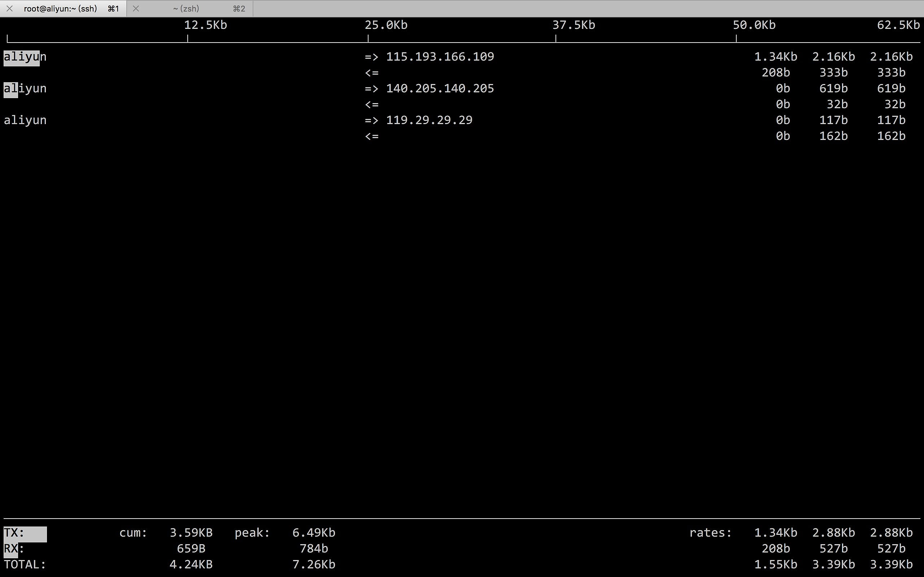Click the TOTAL: label

[25, 564]
